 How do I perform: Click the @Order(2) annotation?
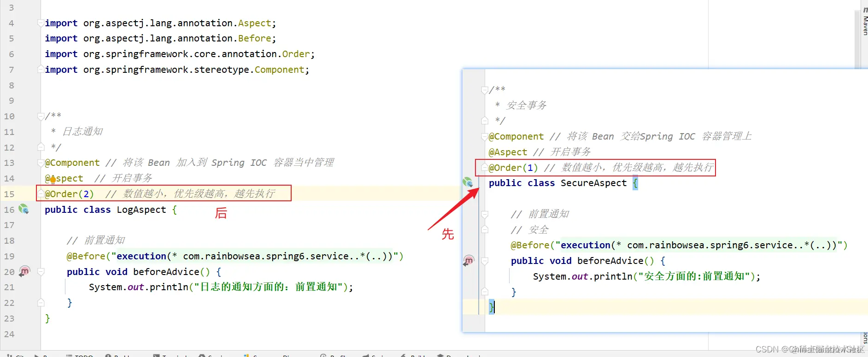[x=70, y=194]
